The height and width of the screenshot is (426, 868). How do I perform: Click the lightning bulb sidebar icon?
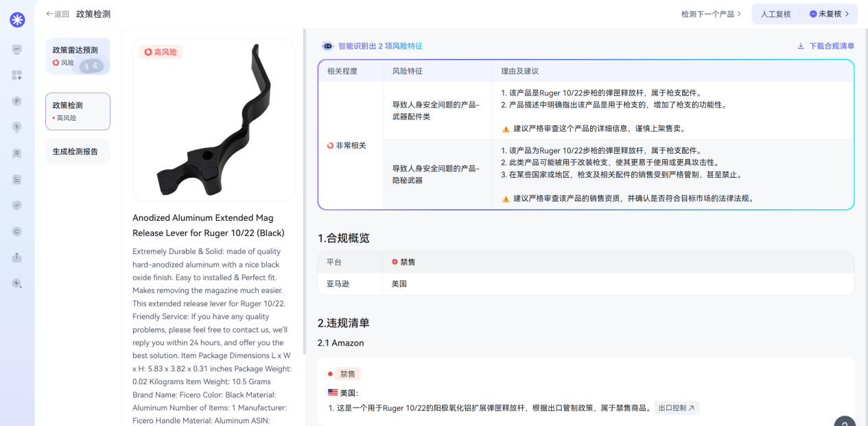16,127
